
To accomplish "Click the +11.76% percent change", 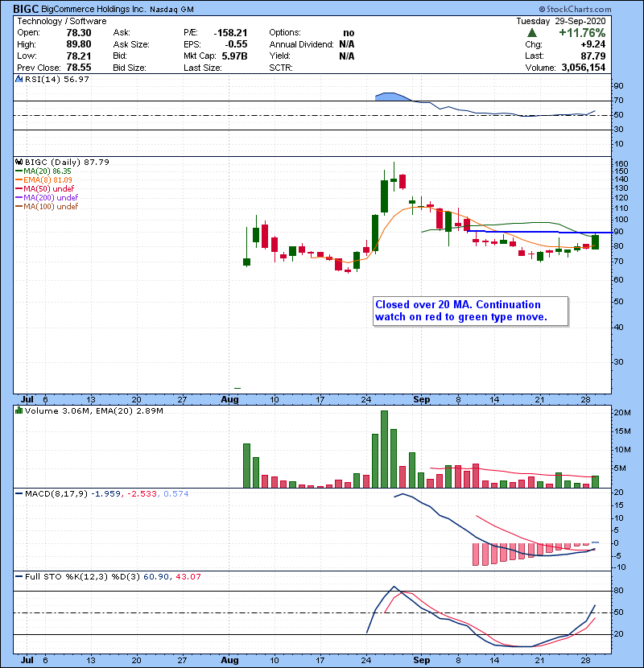I will 582,33.
